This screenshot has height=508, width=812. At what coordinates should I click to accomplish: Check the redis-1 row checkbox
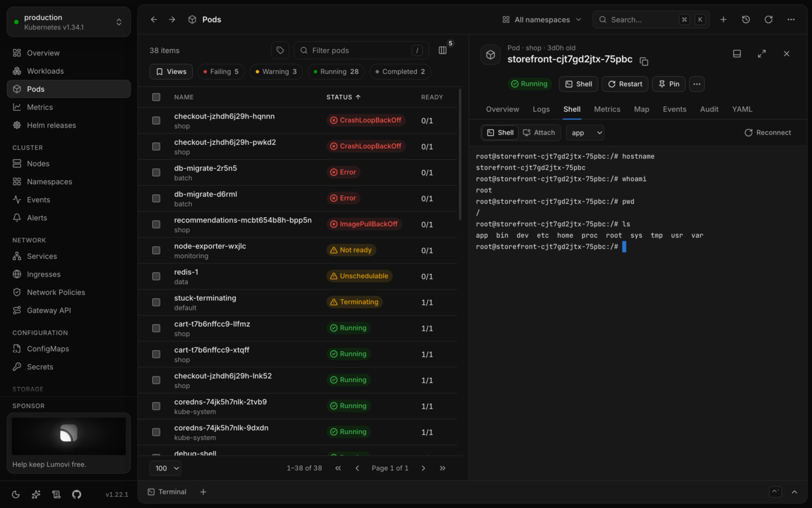tap(156, 276)
